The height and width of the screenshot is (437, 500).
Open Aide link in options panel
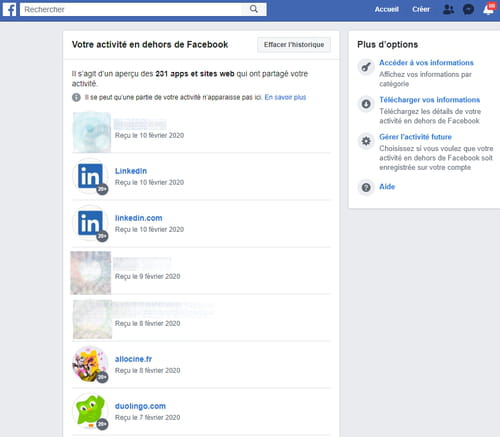coord(387,187)
